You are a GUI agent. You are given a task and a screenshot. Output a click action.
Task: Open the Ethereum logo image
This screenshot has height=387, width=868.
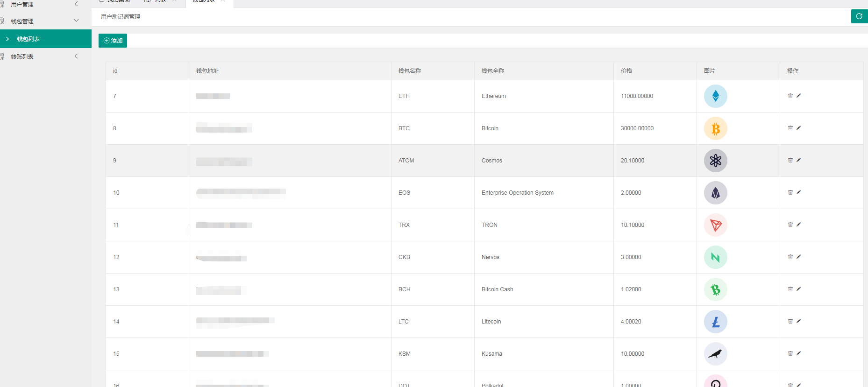[x=715, y=96]
